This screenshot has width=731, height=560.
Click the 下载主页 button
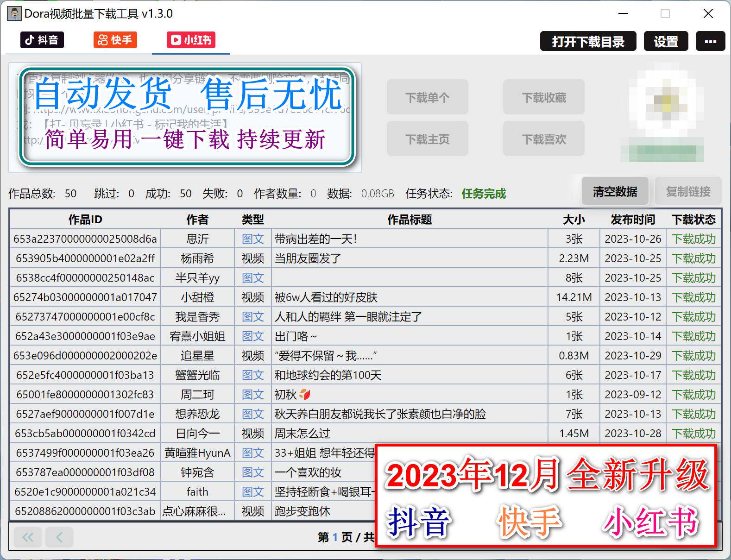tap(427, 139)
